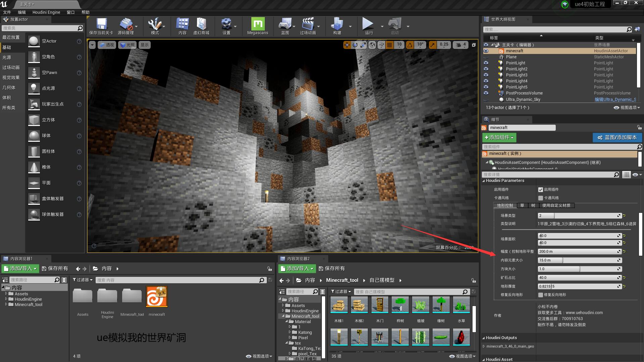The image size is (644, 362).
Task: Adjust the 方块大小 slider
Action: point(580,269)
